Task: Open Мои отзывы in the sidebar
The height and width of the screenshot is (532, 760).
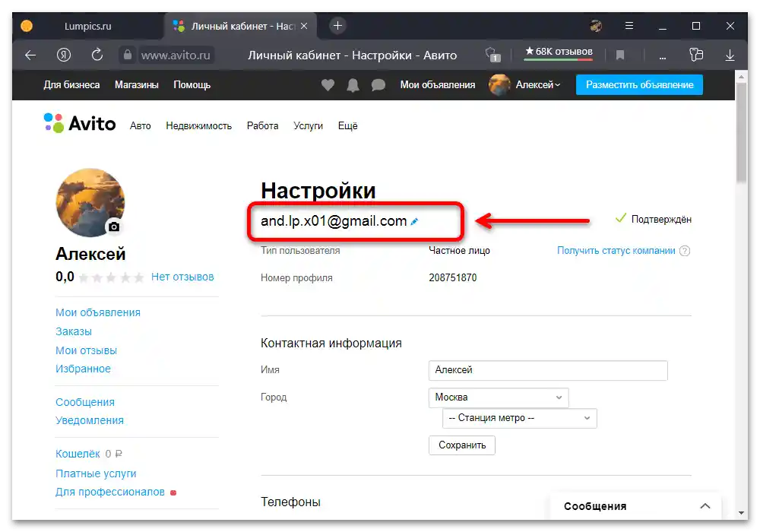Action: tap(87, 351)
